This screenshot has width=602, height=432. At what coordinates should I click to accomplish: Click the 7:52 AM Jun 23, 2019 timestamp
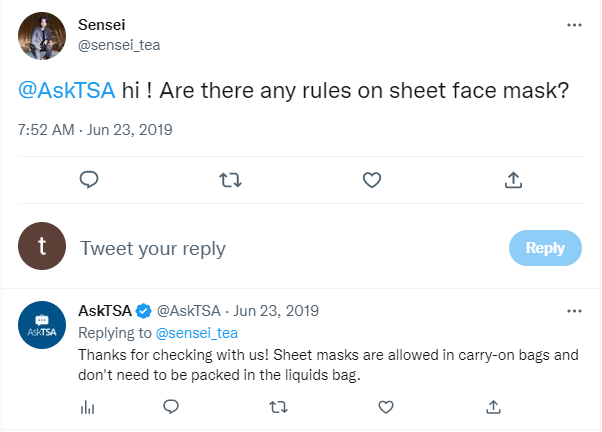[x=96, y=130]
